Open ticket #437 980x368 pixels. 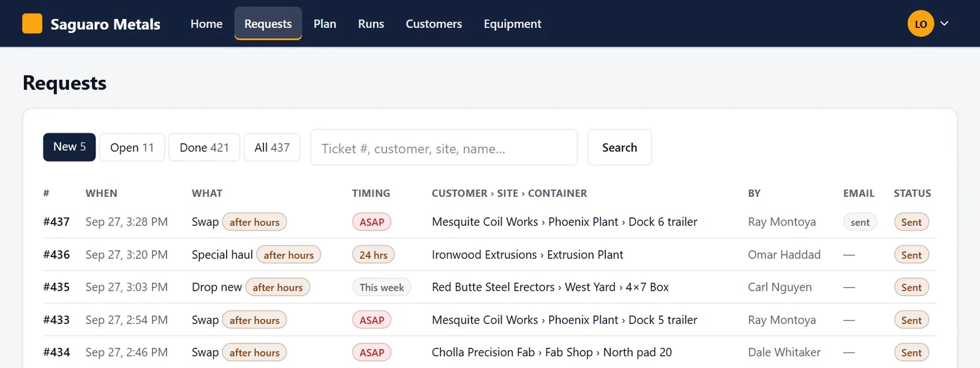point(56,221)
